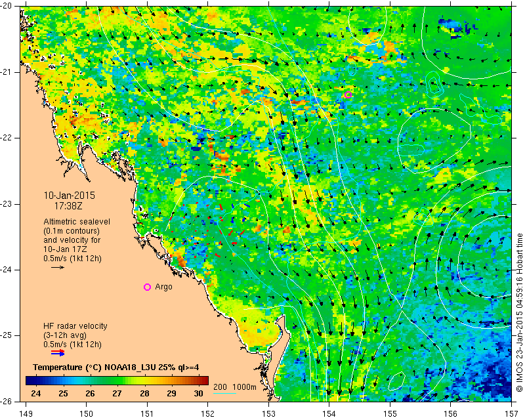Click the 'Altimetric sealevel' label
Screen dimensions: 525x420
pyautogui.click(x=77, y=222)
